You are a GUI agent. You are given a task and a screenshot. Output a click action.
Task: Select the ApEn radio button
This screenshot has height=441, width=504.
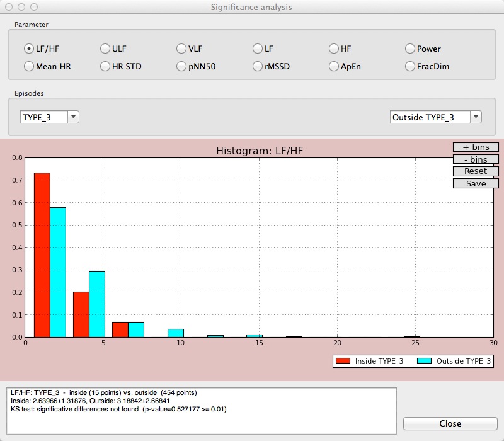click(334, 66)
